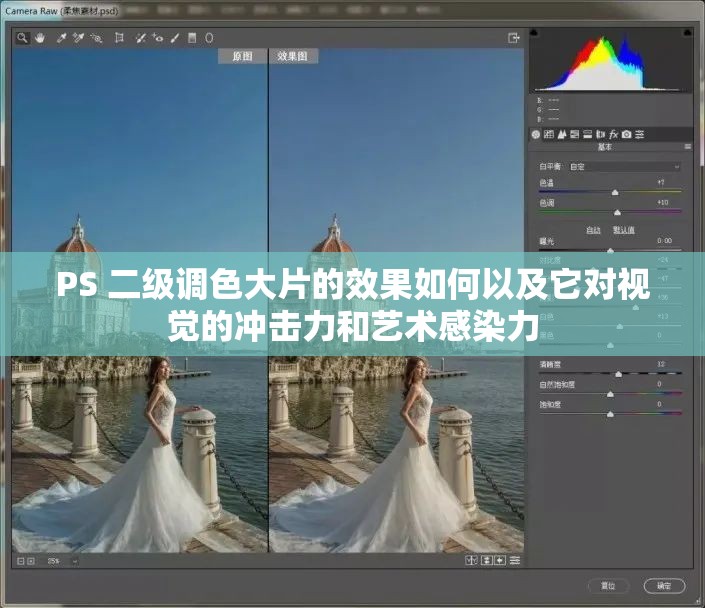Click the tint value +10 field
This screenshot has height=608, width=705.
pos(662,202)
